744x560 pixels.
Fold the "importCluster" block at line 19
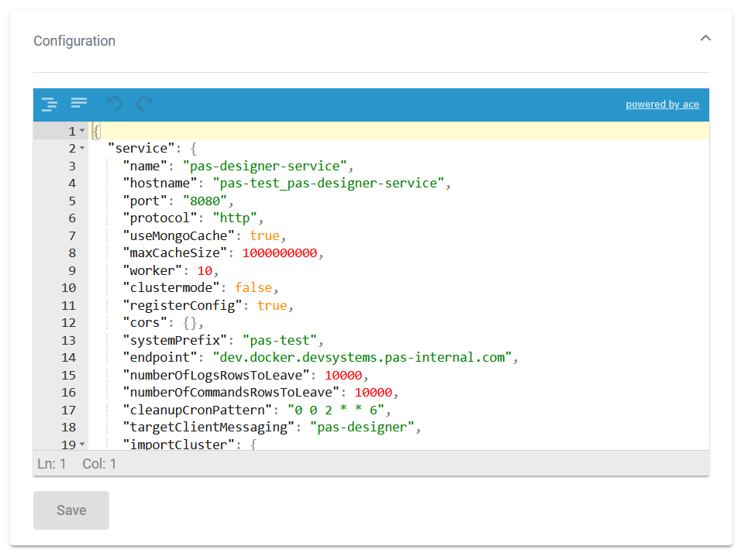pyautogui.click(x=82, y=445)
